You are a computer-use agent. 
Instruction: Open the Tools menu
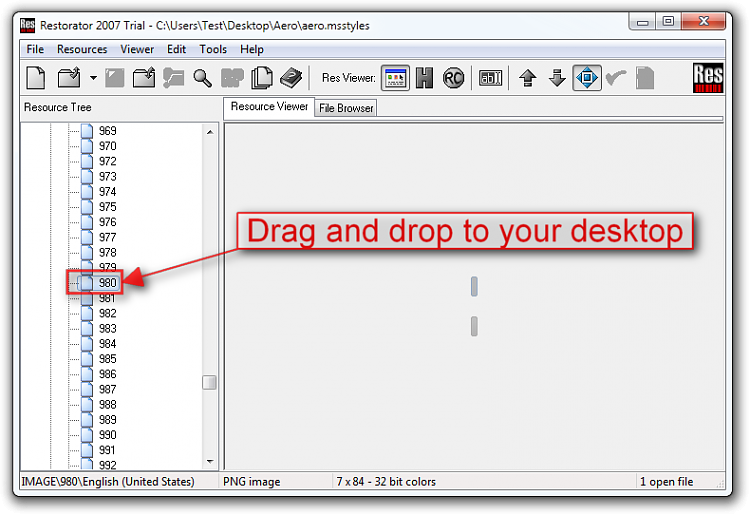coord(213,49)
